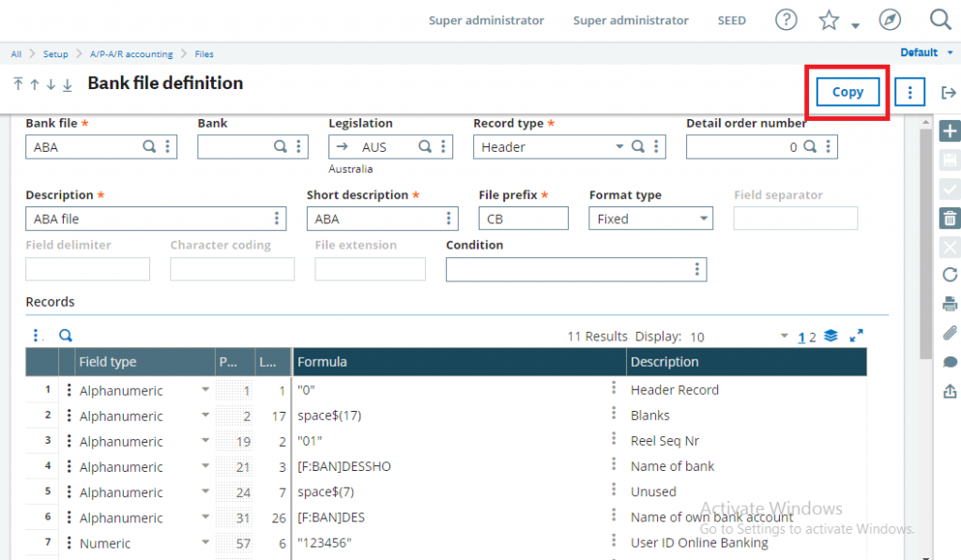Open the A/P-A/R accounting breadcrumb
This screenshot has width=961, height=560.
click(x=130, y=53)
